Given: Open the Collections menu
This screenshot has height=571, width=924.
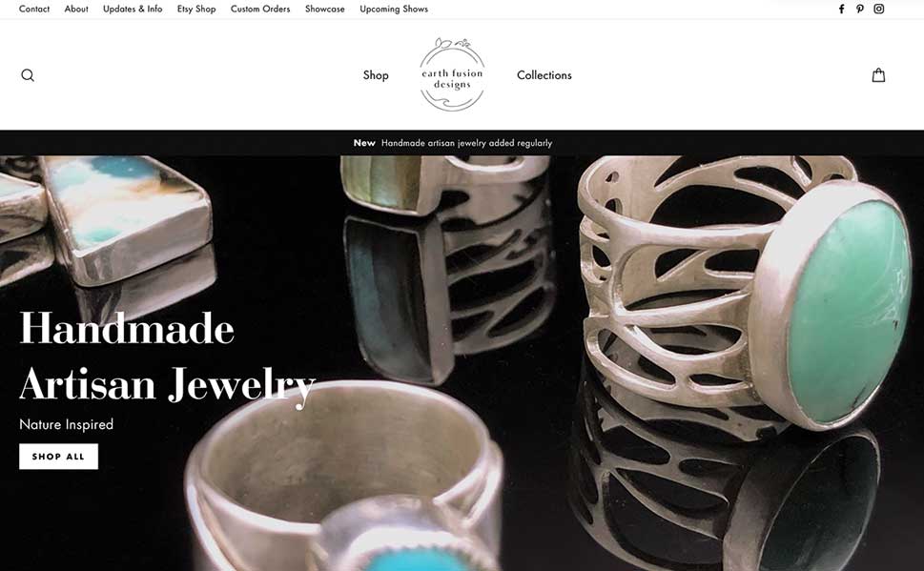Looking at the screenshot, I should (544, 75).
